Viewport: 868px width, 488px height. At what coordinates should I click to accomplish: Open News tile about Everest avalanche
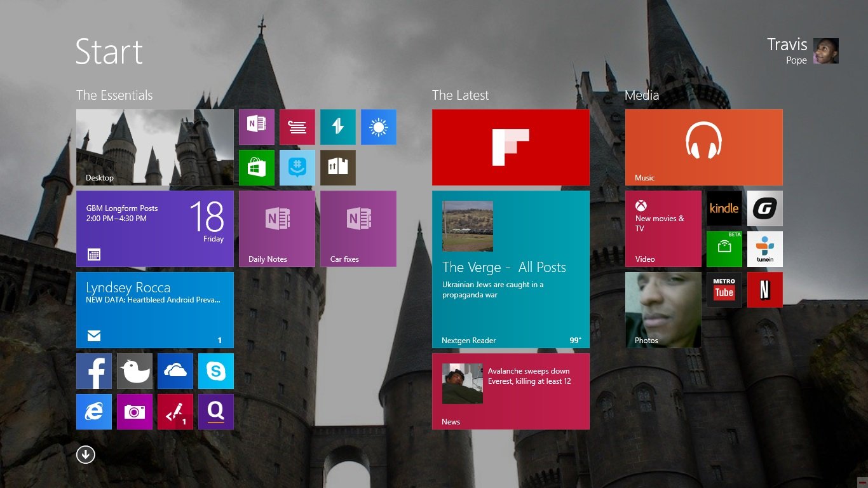pyautogui.click(x=511, y=391)
